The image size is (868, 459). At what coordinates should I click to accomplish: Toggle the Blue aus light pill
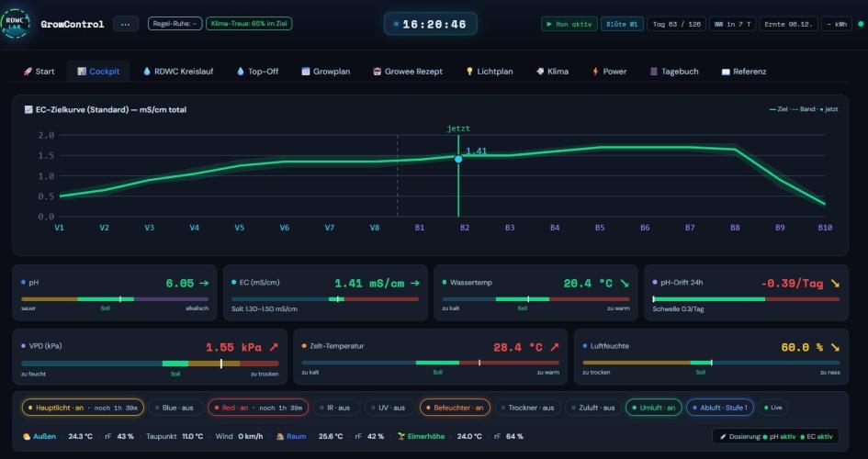pyautogui.click(x=175, y=408)
